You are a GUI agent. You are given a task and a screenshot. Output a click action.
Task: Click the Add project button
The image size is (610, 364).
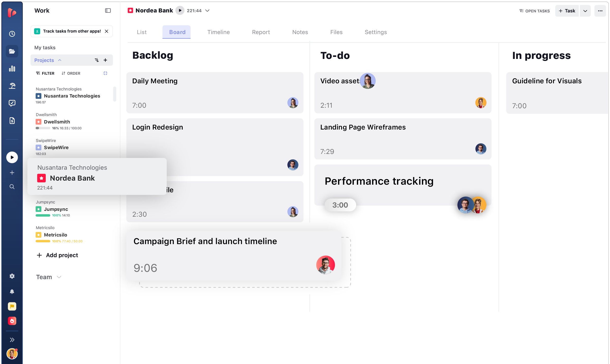[57, 255]
